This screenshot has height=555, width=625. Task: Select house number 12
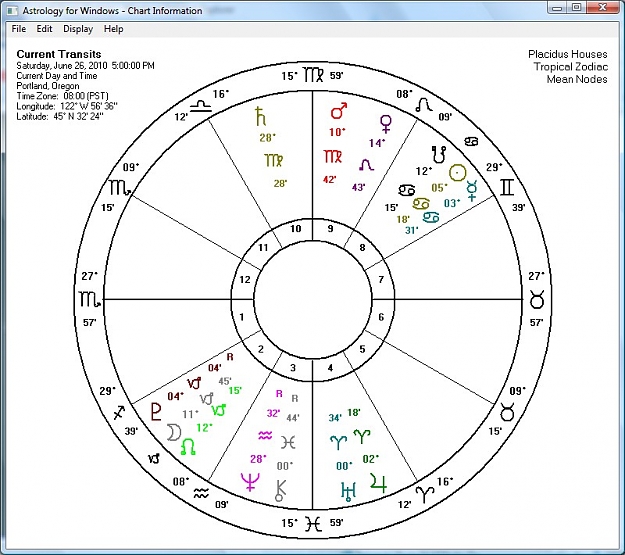[x=245, y=279]
